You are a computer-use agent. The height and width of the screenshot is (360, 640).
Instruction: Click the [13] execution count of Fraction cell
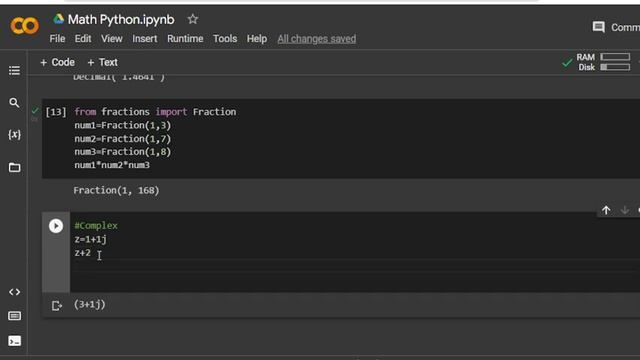(56, 112)
